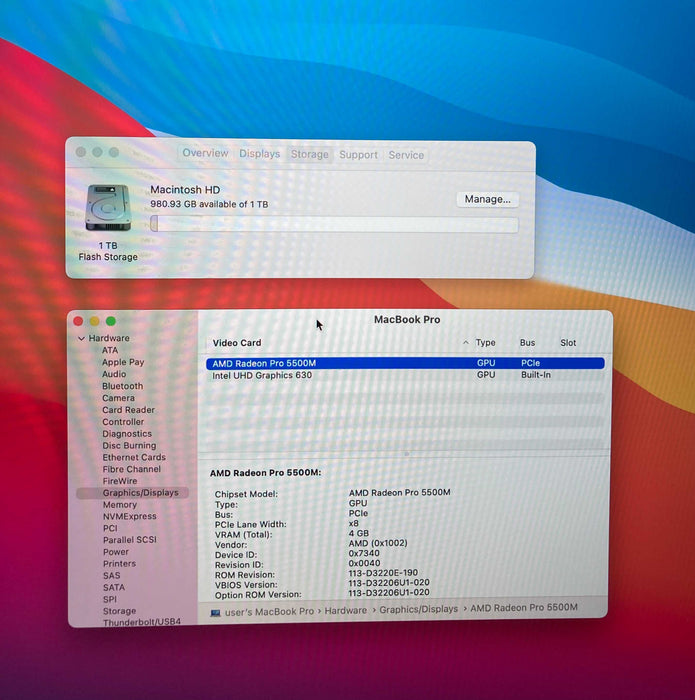
Task: Choose Fibre Channel in the sidebar
Action: click(132, 469)
